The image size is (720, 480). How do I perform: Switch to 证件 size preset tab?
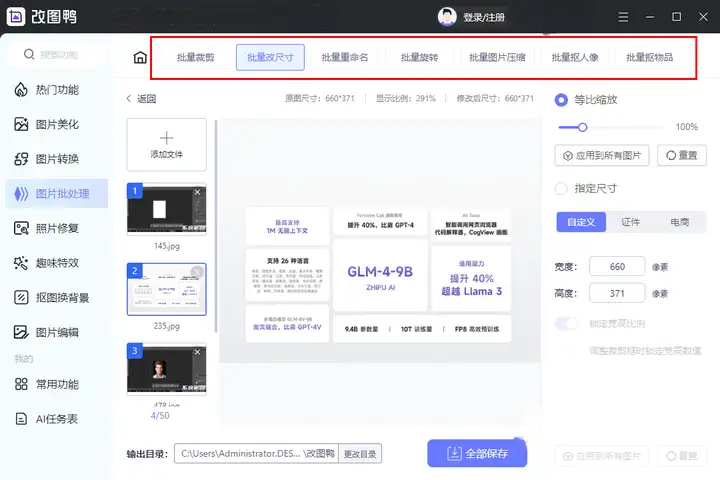pos(630,222)
